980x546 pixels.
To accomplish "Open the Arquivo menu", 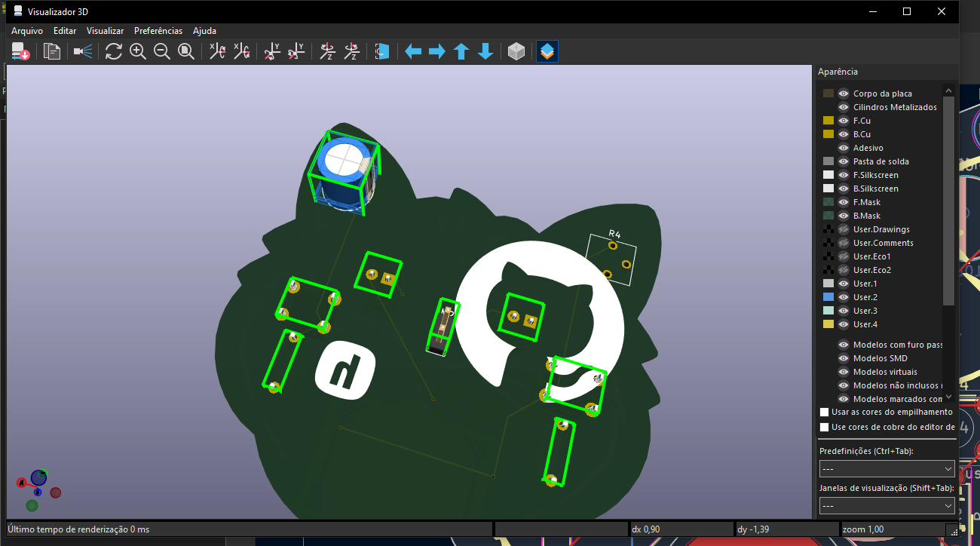I will tap(27, 31).
